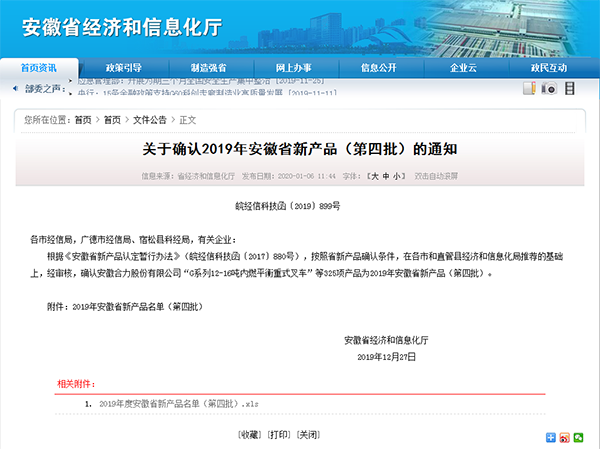The image size is (600, 449).
Task: Click the blue plus share icon
Action: pyautogui.click(x=551, y=437)
